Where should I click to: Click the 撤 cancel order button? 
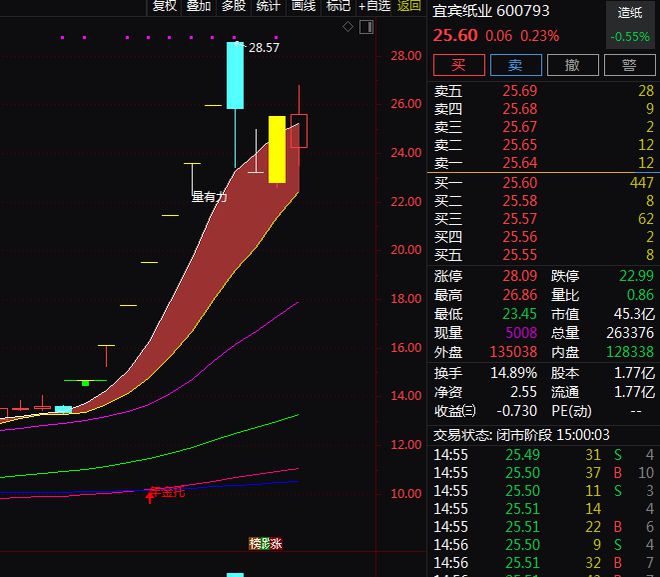point(572,65)
